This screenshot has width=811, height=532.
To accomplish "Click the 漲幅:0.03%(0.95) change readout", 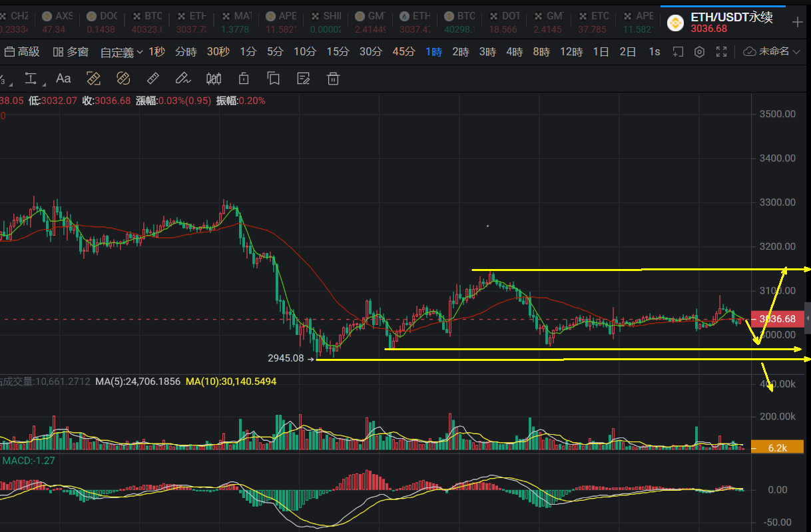I will [173, 101].
